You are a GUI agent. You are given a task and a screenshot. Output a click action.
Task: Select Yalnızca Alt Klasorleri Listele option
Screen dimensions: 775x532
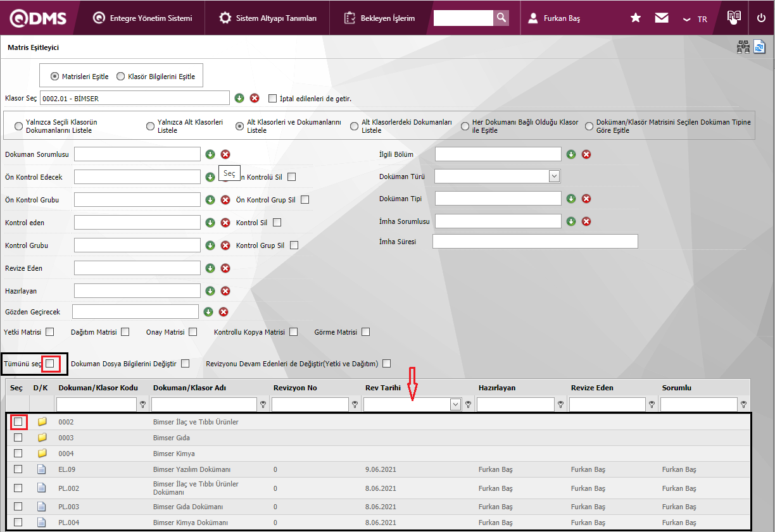151,126
